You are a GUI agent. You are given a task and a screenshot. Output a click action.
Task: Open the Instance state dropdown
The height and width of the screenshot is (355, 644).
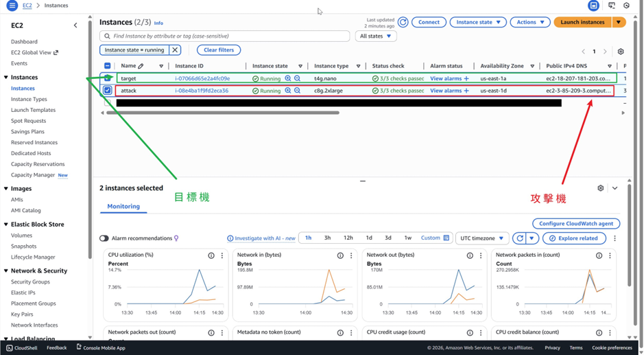(478, 22)
